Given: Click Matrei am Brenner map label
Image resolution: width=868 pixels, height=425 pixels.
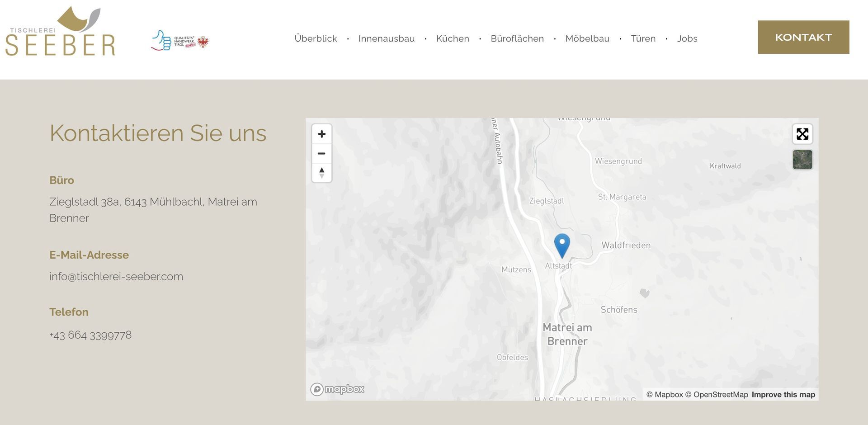Looking at the screenshot, I should 567,334.
